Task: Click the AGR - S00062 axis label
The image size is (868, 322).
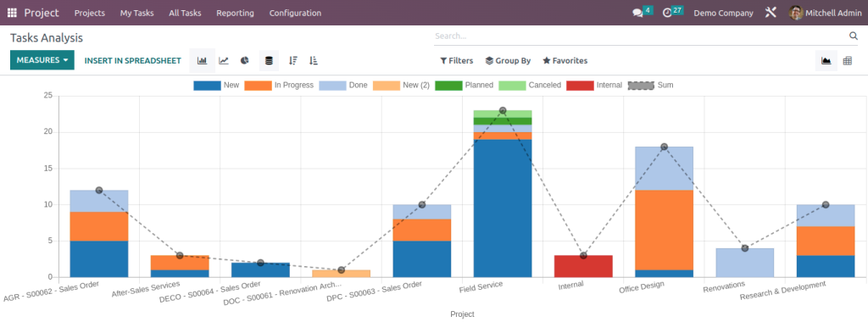Action: 51,291
